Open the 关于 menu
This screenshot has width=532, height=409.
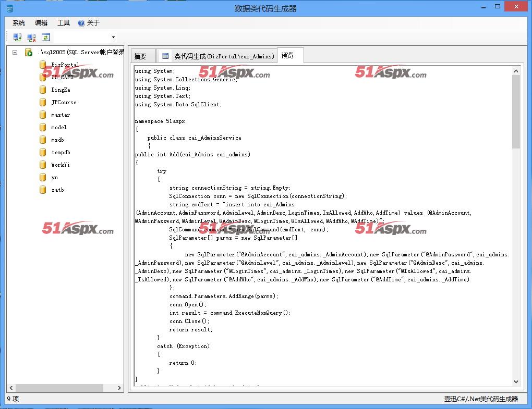coord(89,23)
